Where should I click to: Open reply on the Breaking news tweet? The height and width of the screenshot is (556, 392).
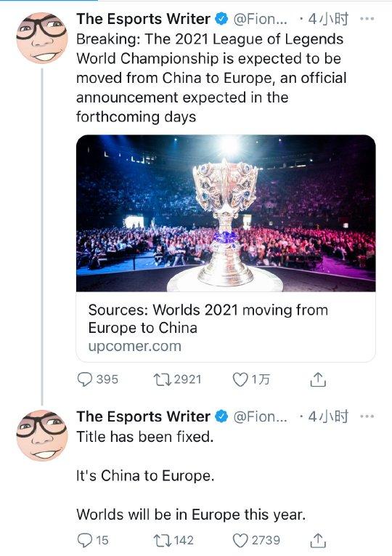[x=85, y=380]
